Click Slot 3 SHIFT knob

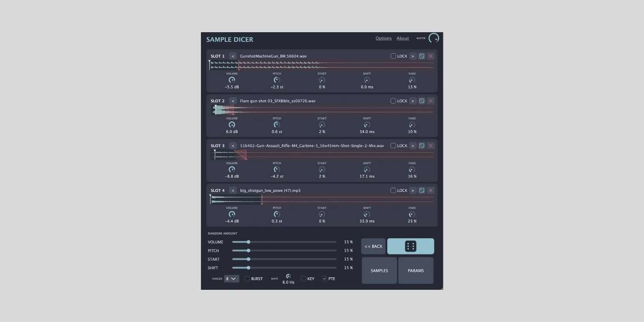367,169
